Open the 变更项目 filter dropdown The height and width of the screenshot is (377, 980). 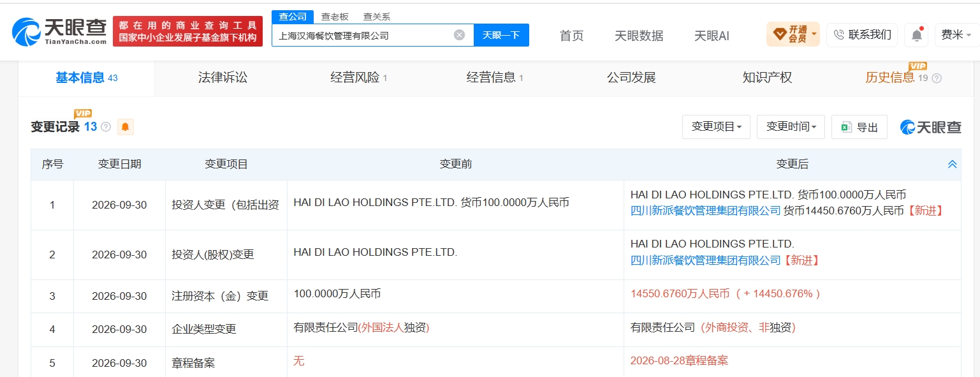(x=716, y=127)
